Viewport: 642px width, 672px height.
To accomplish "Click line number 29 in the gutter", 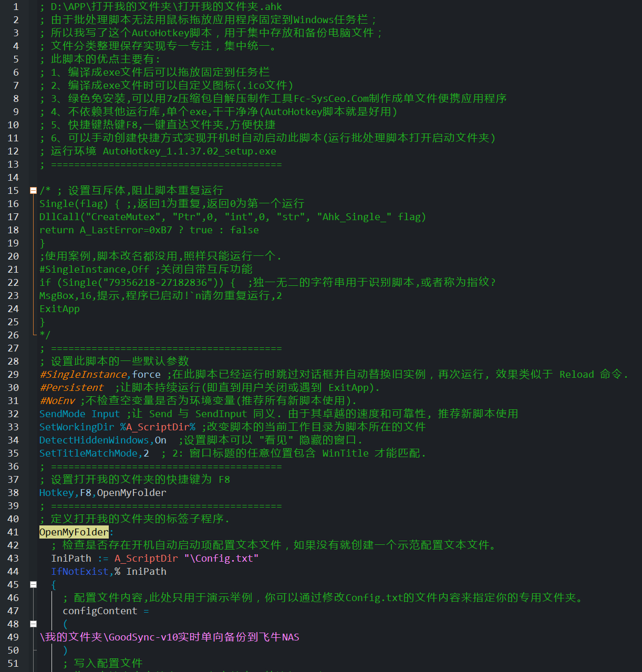I will click(x=13, y=374).
